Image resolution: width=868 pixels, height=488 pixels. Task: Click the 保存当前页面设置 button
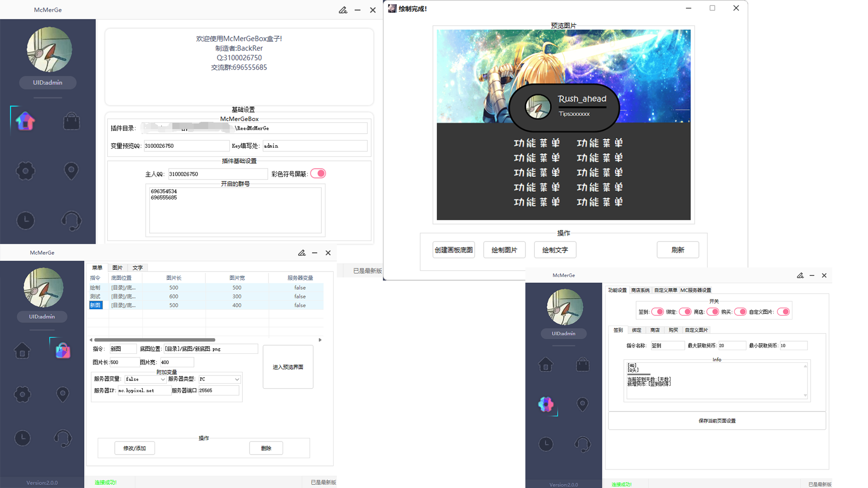point(717,421)
